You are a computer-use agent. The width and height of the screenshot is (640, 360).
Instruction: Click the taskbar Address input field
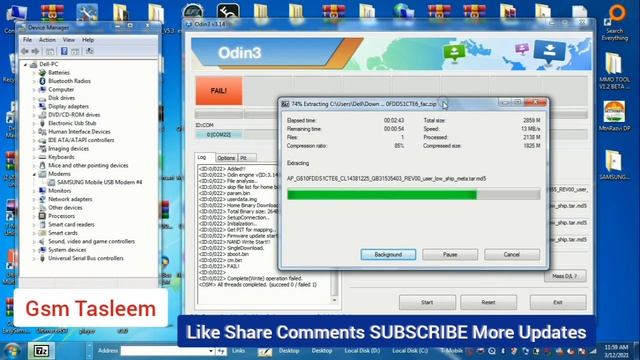(164, 351)
